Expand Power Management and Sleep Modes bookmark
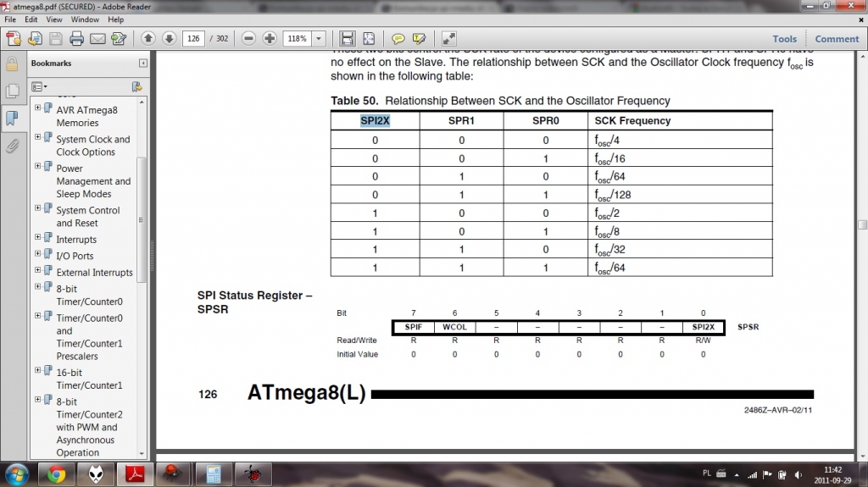 pyautogui.click(x=37, y=166)
